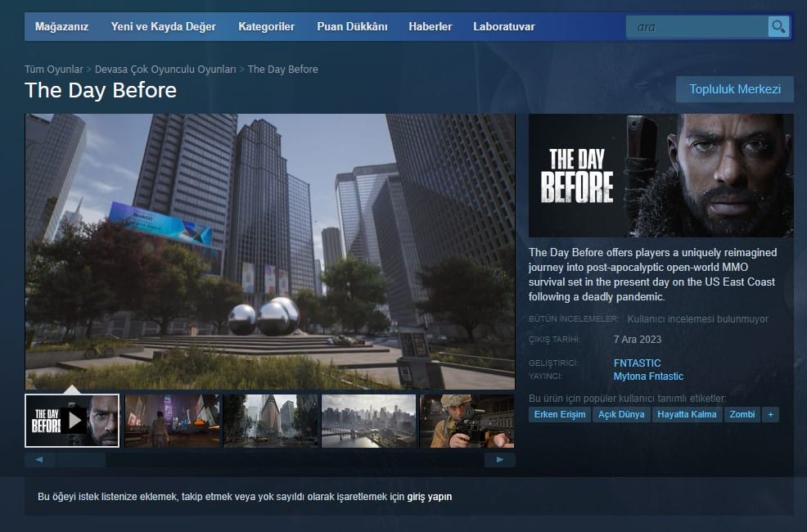Viewport: 807px width, 532px height.
Task: Open the Haberler section
Action: point(430,26)
